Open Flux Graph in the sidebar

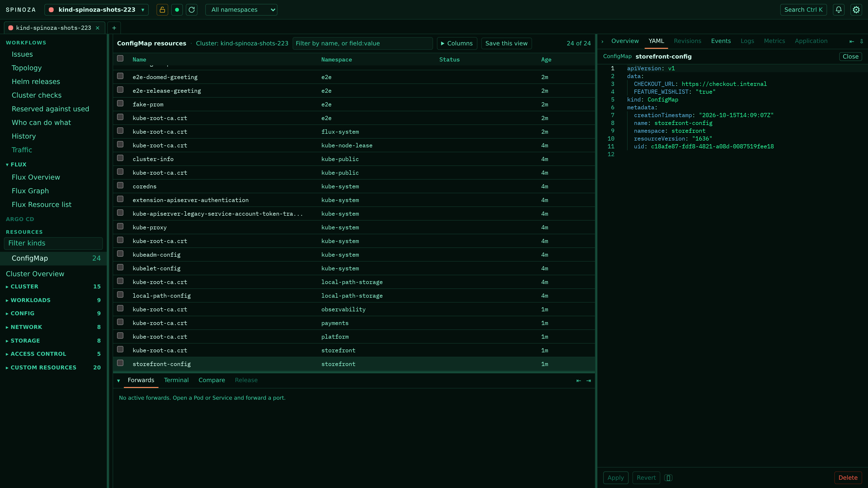[30, 191]
